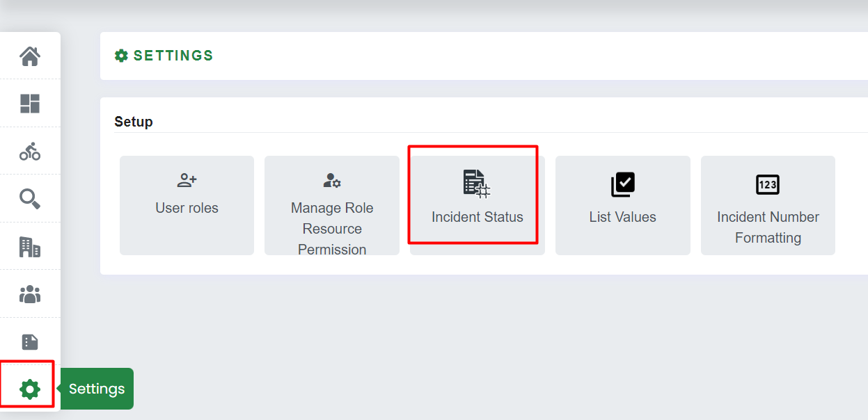Open the User roles setup tile
The height and width of the screenshot is (420, 868).
point(186,205)
